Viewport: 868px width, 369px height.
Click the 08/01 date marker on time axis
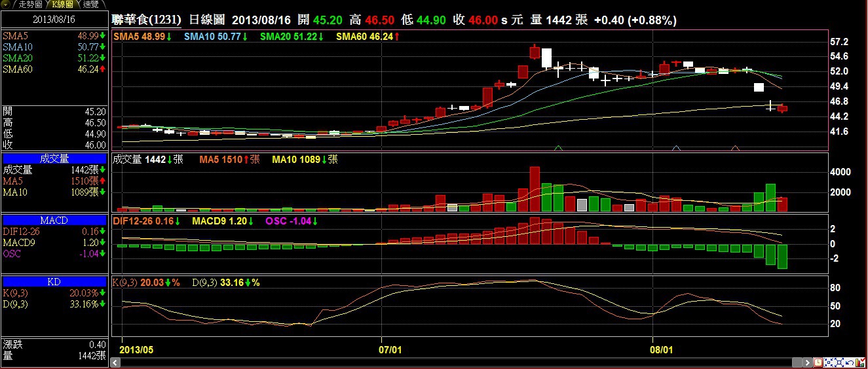pos(662,350)
